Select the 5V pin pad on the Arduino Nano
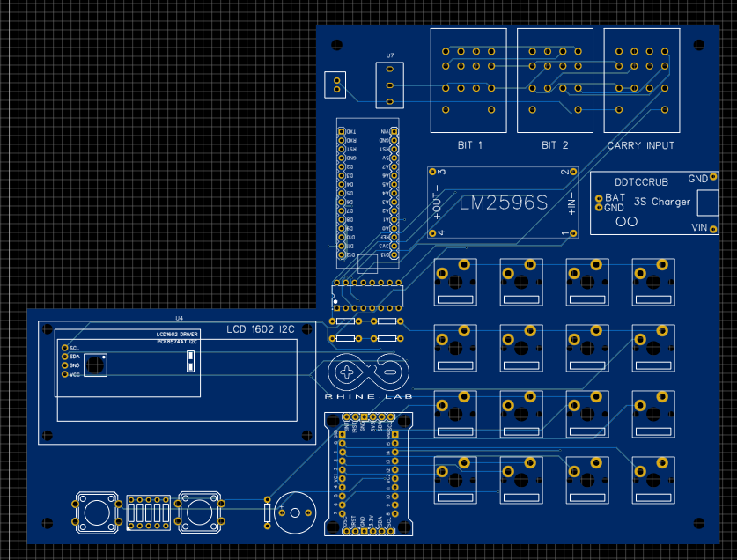The width and height of the screenshot is (737, 560). point(394,158)
